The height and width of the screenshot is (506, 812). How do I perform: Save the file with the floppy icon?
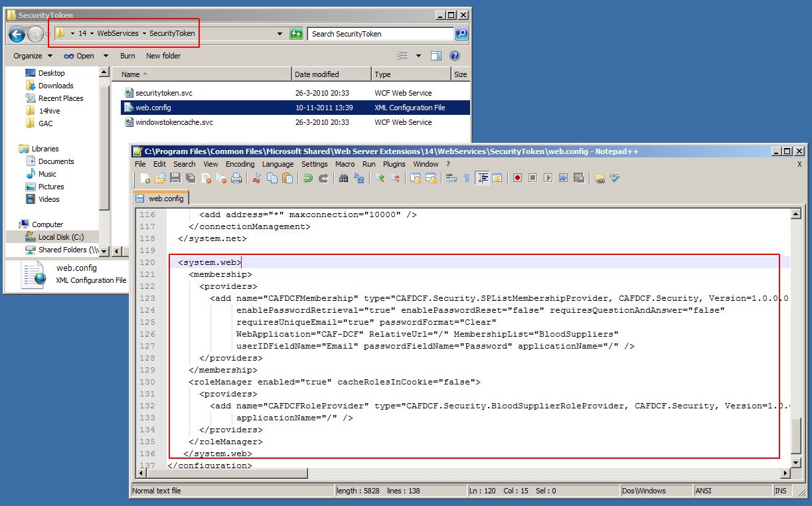[175, 178]
